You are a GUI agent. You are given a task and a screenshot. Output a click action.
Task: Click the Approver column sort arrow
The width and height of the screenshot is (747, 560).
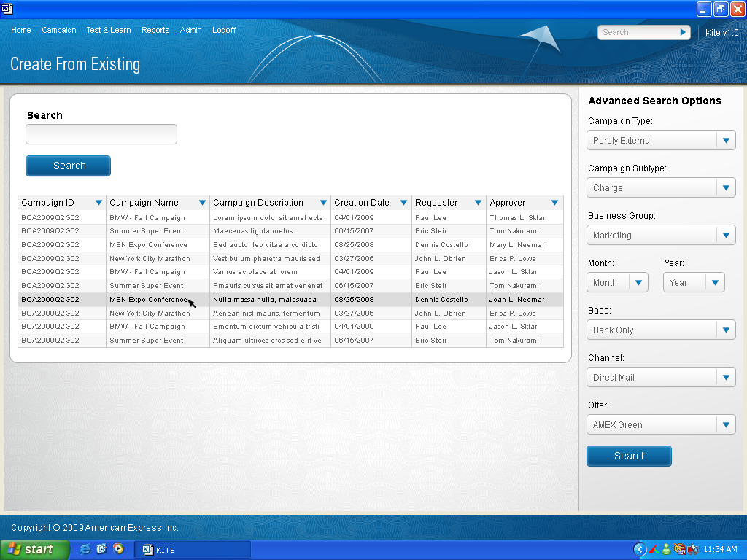(554, 203)
